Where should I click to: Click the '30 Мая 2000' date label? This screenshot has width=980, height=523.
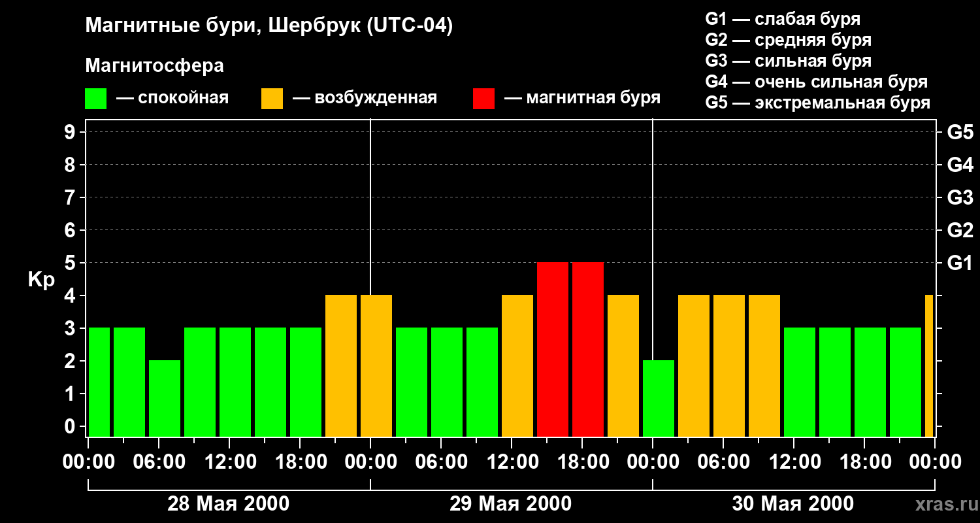pos(793,503)
